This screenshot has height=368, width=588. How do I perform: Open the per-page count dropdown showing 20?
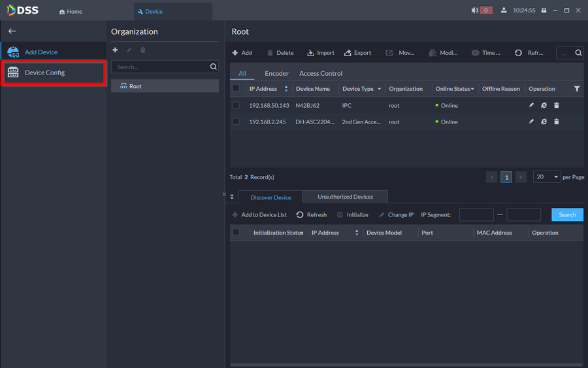coord(547,177)
